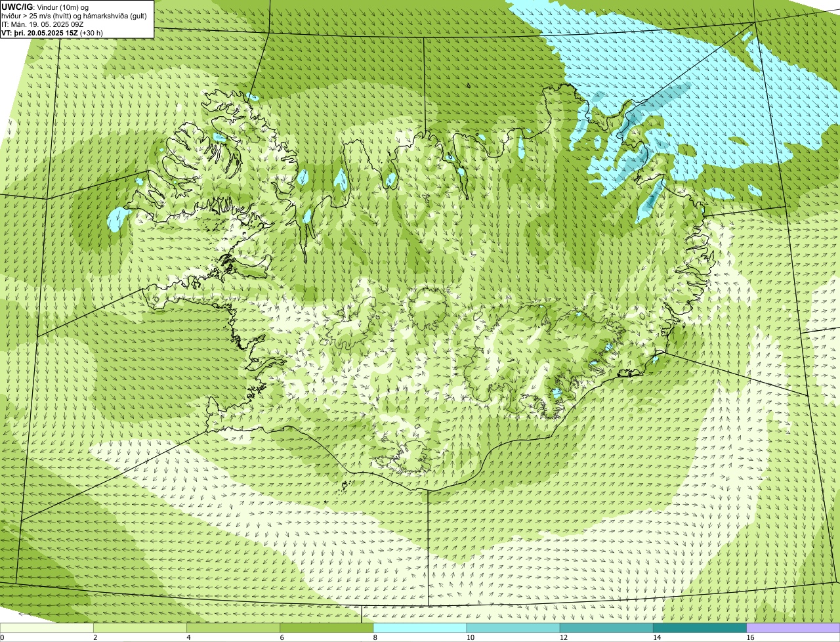
Task: Click the 8–10 m/s light cyan legend segment
Action: 420,628
